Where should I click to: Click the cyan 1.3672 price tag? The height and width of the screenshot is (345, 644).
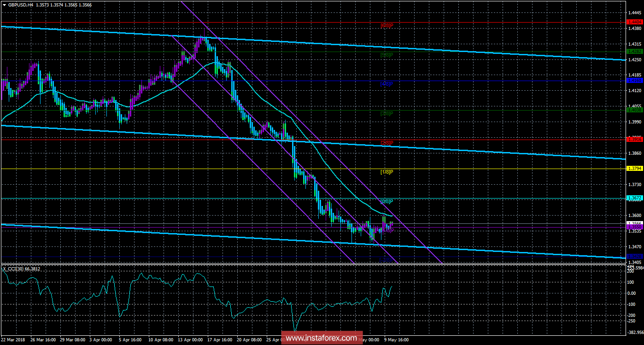point(634,198)
